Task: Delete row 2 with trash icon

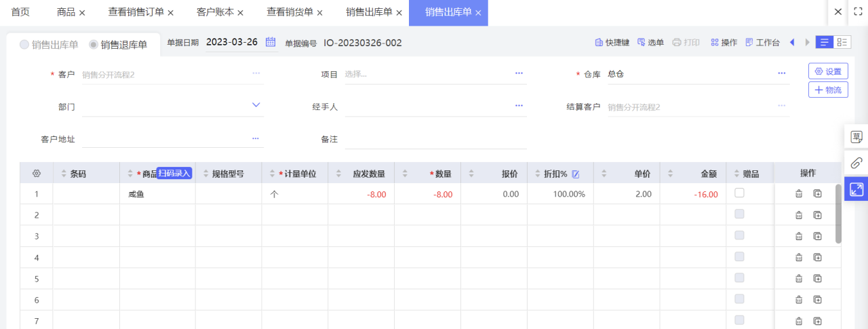Action: pos(799,215)
